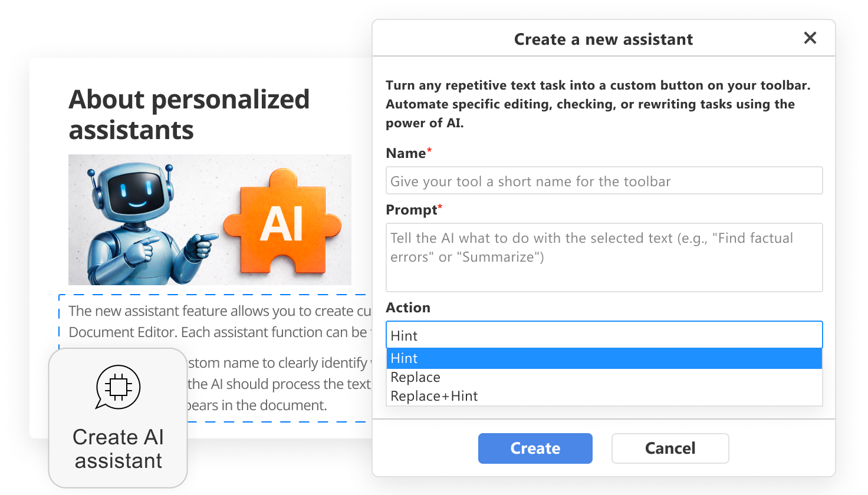This screenshot has width=868, height=495.
Task: Close the Create a new assistant dialog
Action: pyautogui.click(x=810, y=38)
